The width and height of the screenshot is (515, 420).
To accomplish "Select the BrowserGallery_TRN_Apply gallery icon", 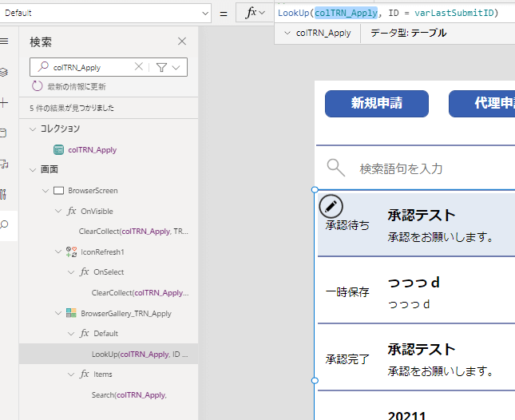I will tap(71, 313).
